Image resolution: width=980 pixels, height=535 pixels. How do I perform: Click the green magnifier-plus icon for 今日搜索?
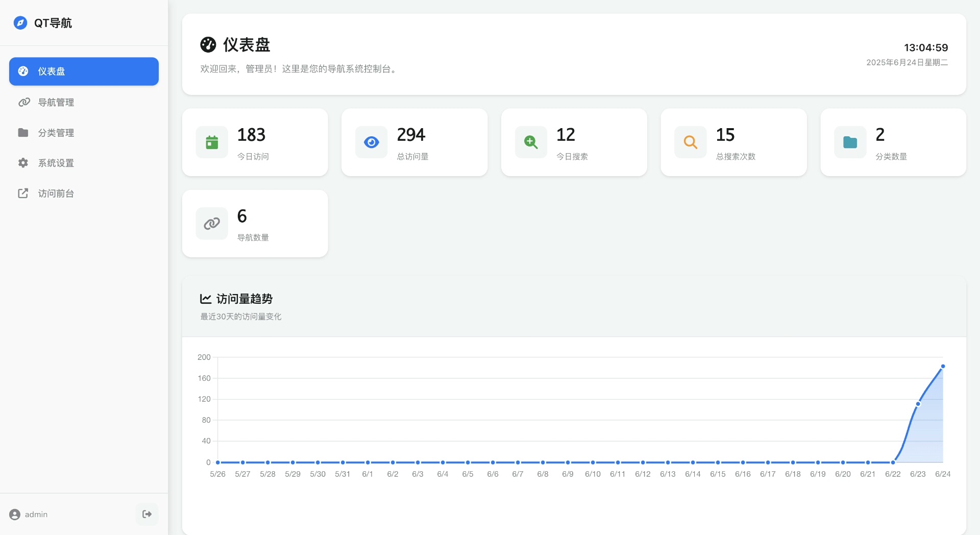531,142
